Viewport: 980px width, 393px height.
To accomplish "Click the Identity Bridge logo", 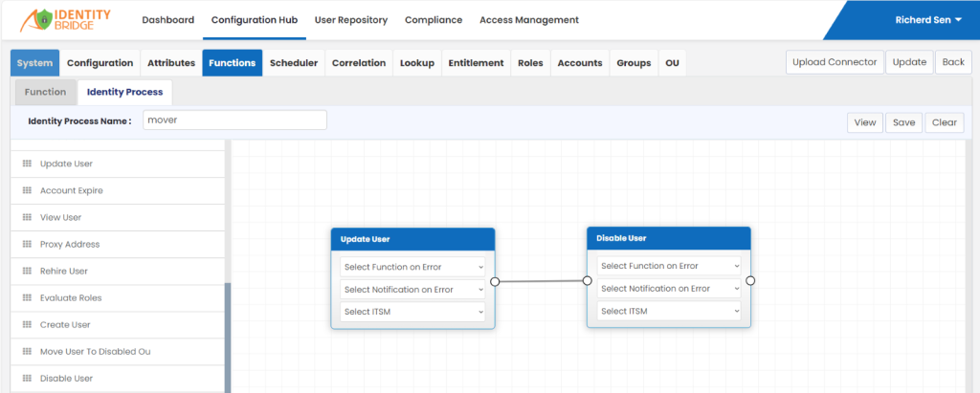I will (65, 20).
